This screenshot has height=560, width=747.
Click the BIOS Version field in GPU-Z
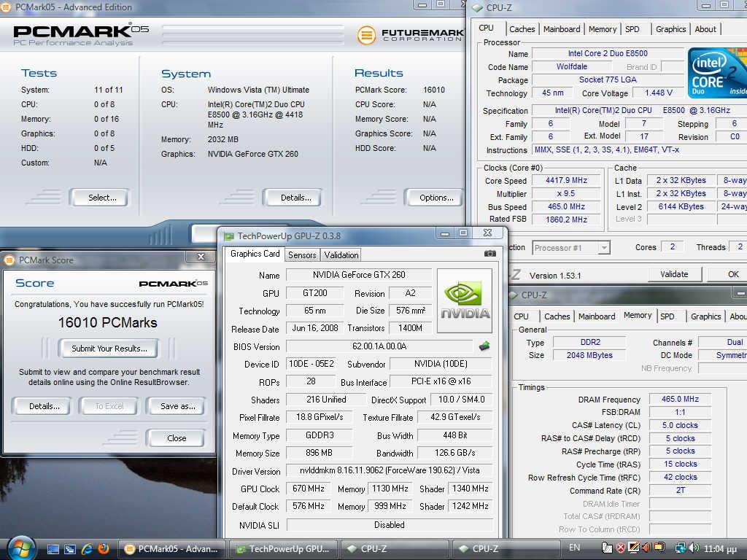pyautogui.click(x=379, y=346)
